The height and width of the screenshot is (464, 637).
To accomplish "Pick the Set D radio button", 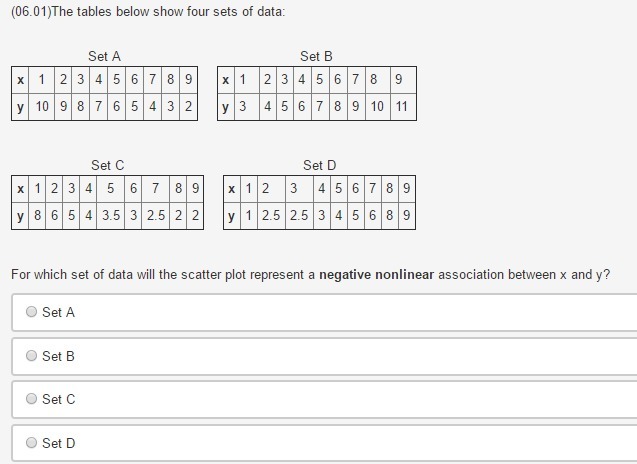I will tap(32, 443).
